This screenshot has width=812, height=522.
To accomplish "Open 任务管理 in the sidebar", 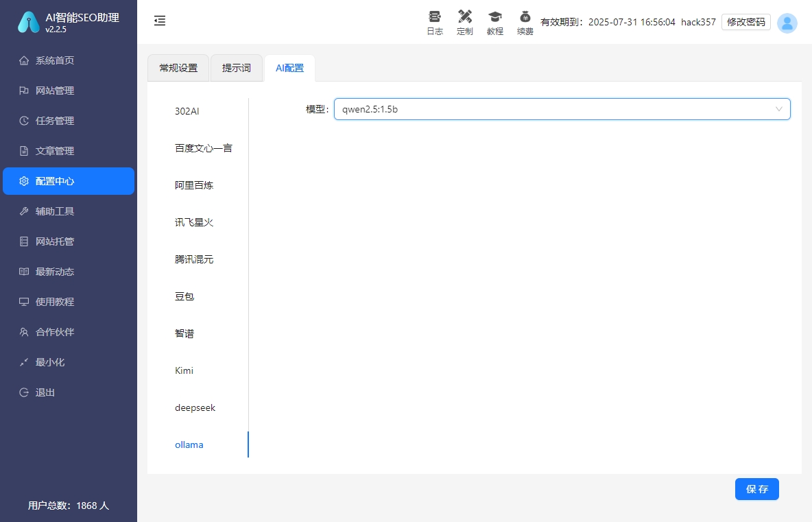I will click(x=69, y=121).
